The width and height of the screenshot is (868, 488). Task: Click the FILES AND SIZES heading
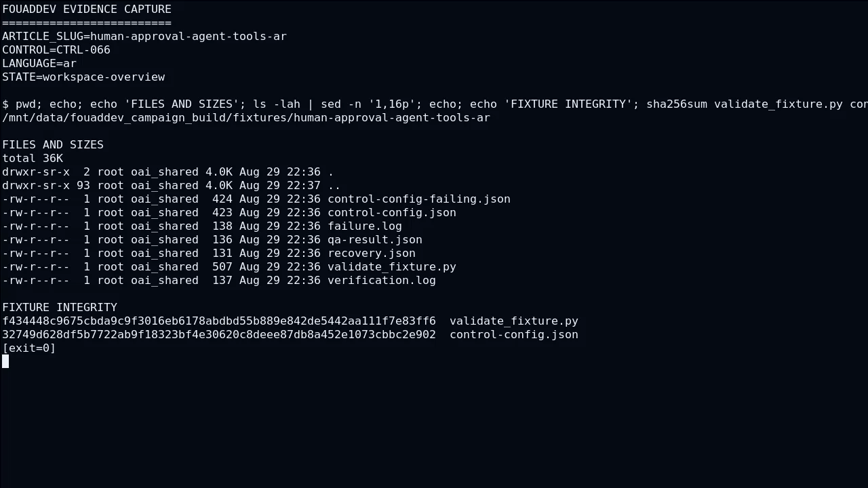pyautogui.click(x=53, y=144)
